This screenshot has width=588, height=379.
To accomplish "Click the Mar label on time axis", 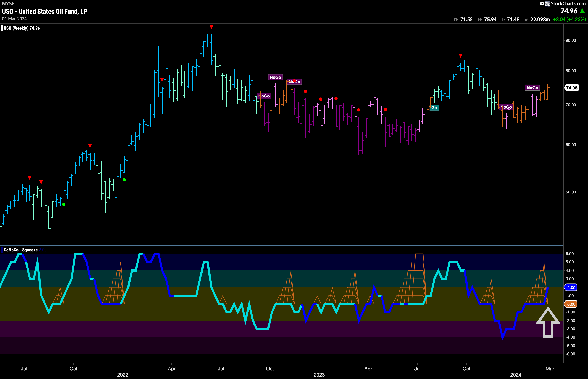I will 550,369.
